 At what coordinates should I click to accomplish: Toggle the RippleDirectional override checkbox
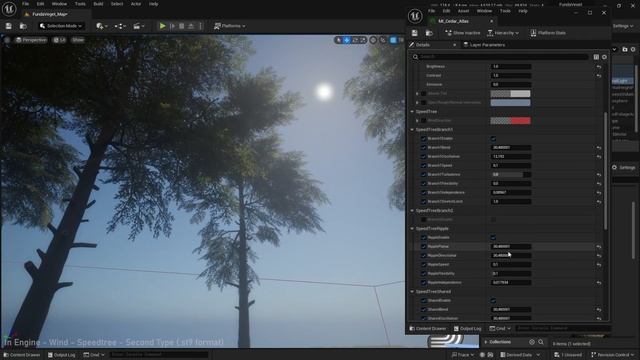[424, 256]
